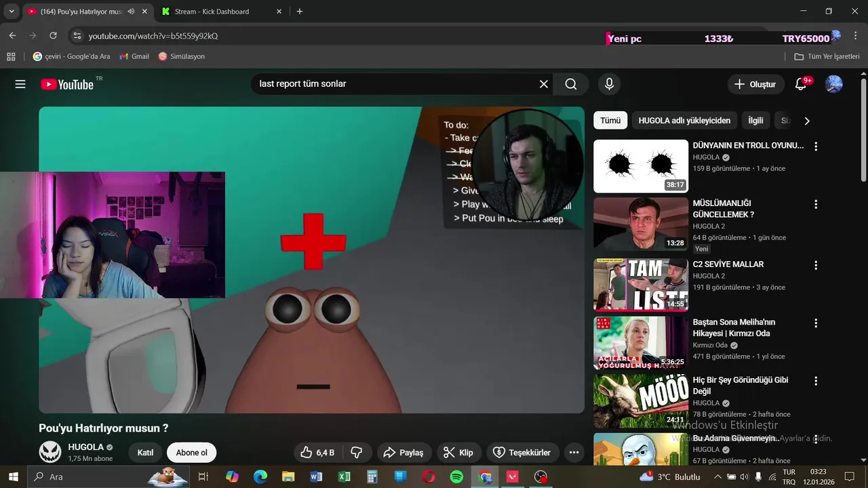The height and width of the screenshot is (488, 868).
Task: Open Opera browser from taskbar
Action: [x=429, y=476]
